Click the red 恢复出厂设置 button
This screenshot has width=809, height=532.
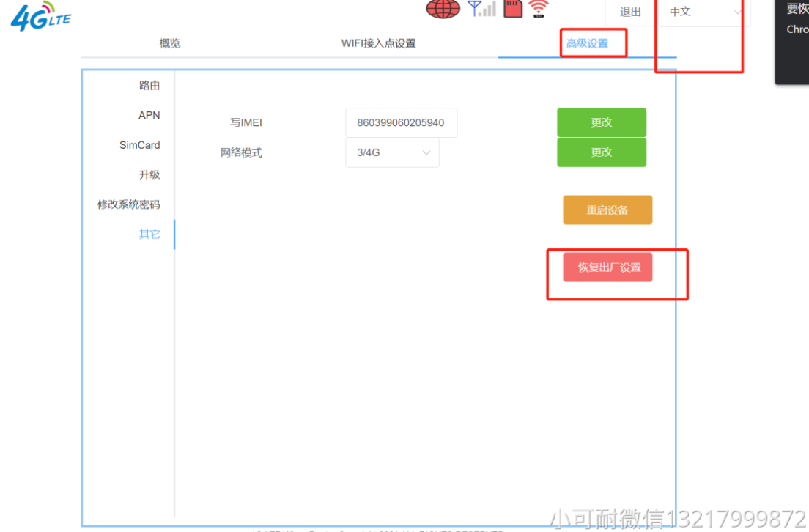(607, 267)
